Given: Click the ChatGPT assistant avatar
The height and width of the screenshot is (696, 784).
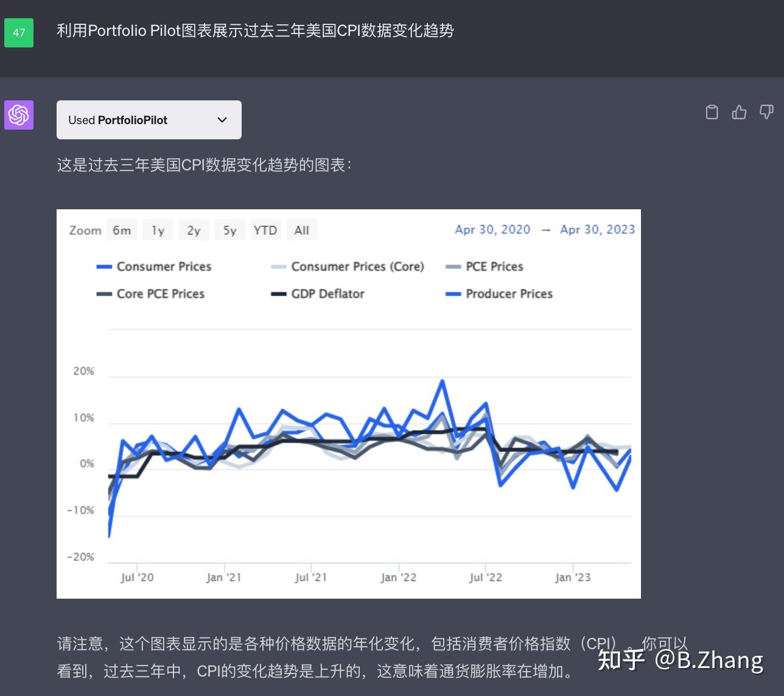Looking at the screenshot, I should (x=18, y=115).
